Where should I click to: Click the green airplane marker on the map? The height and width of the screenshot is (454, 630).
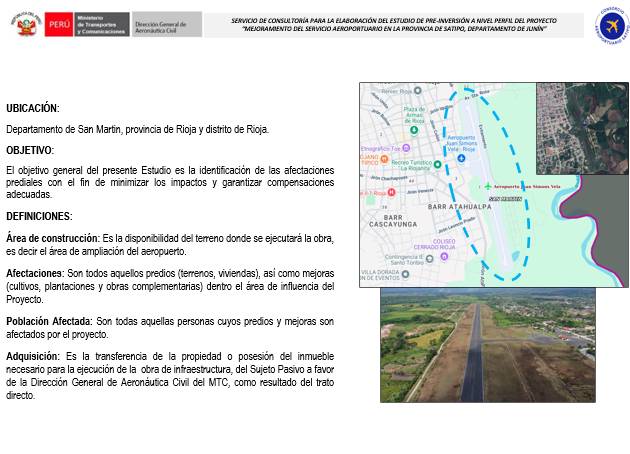[487, 186]
